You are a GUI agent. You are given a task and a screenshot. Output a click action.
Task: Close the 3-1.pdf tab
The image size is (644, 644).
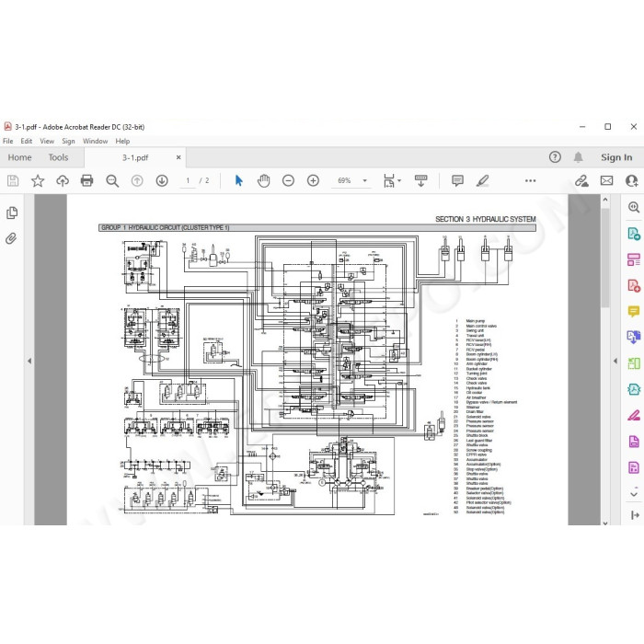click(178, 157)
